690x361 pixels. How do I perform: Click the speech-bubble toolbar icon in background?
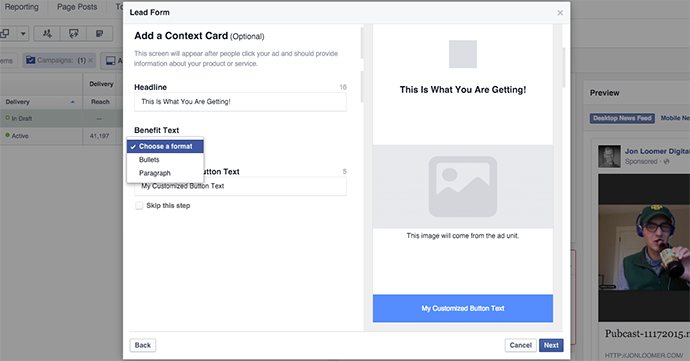point(73,33)
